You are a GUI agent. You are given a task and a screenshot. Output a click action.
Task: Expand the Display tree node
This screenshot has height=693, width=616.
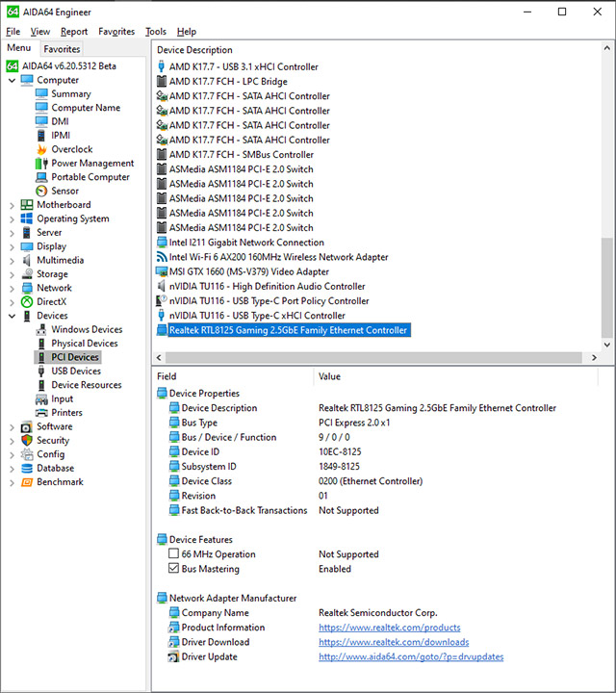(x=12, y=246)
